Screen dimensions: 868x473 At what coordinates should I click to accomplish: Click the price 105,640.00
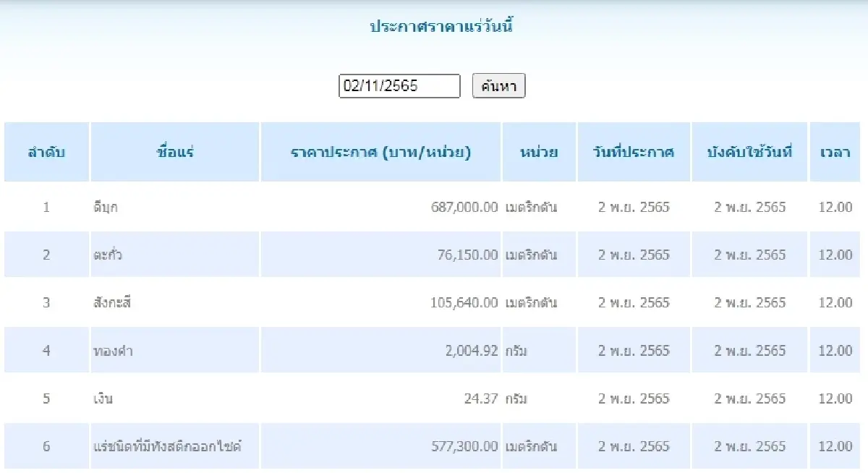(x=464, y=302)
